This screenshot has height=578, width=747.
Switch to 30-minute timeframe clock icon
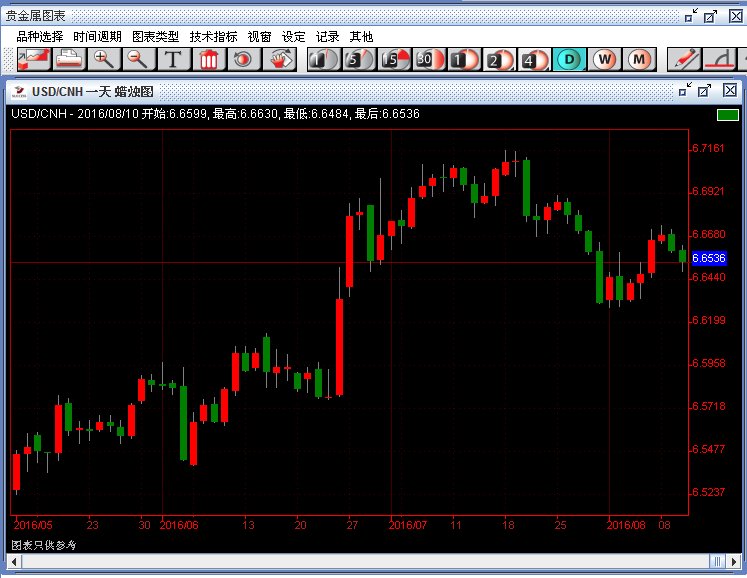(x=429, y=60)
